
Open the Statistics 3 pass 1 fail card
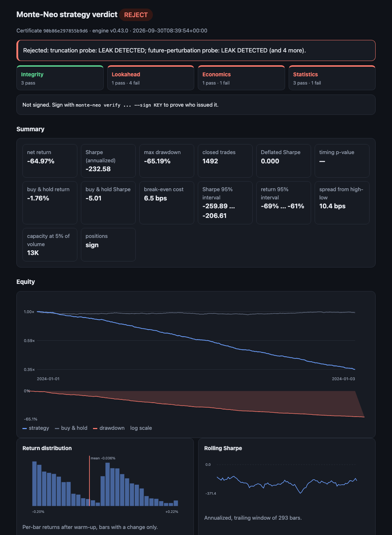coord(332,78)
